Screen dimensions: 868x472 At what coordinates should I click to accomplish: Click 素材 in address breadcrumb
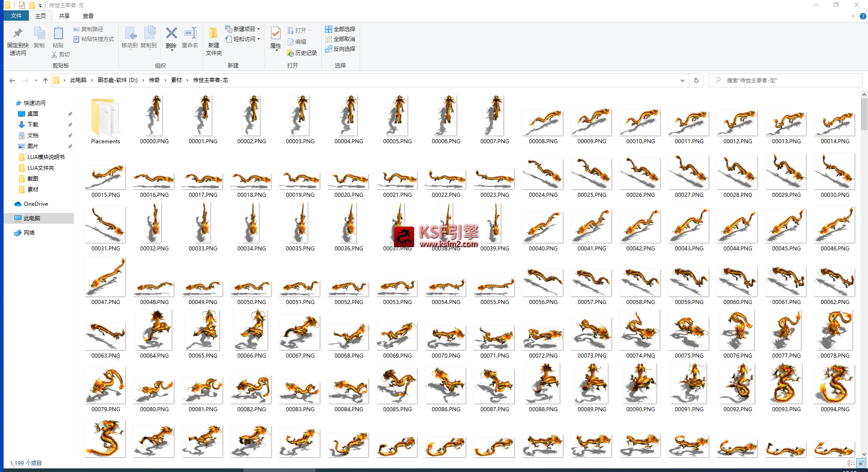[176, 80]
